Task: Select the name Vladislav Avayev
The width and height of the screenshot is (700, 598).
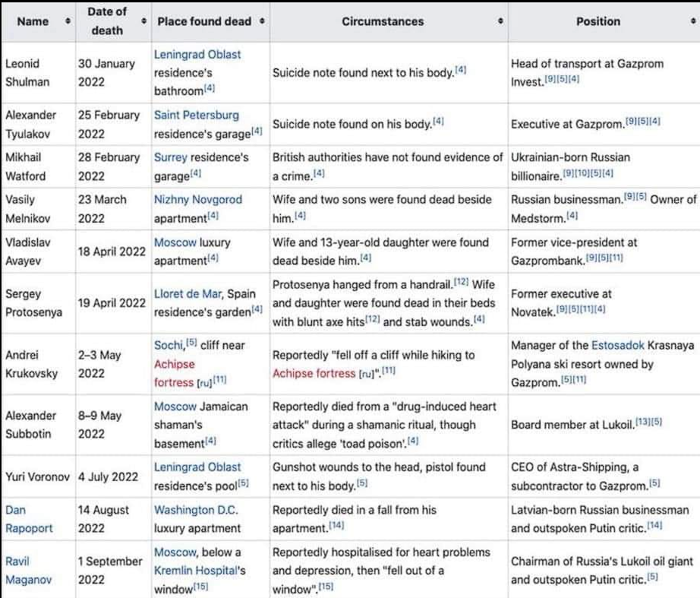Action: coord(27,252)
